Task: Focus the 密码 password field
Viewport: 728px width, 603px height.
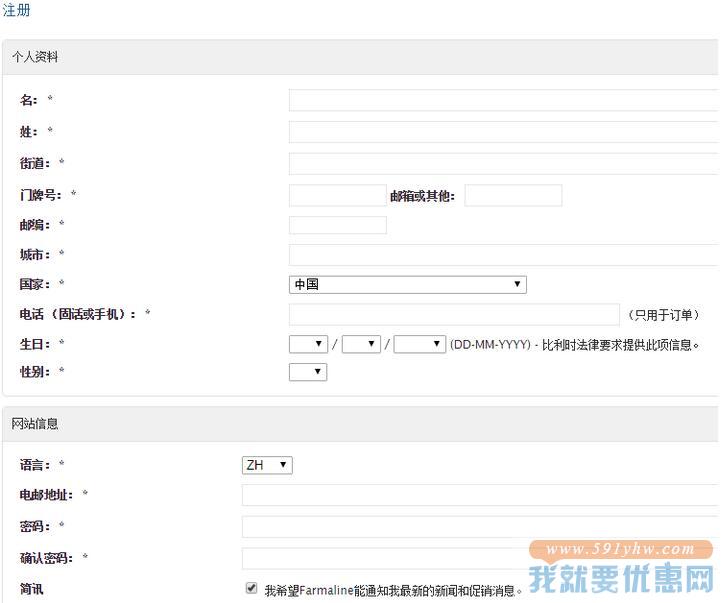Action: 480,527
